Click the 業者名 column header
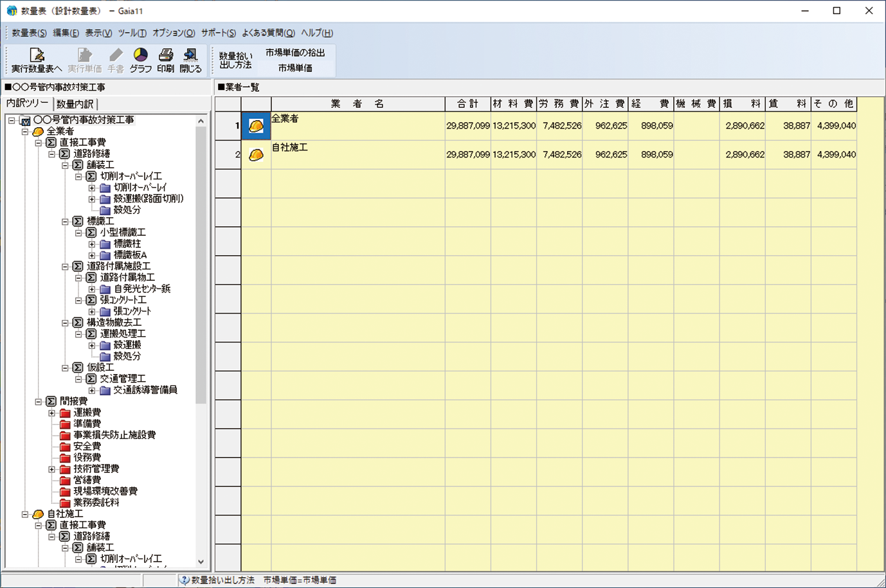Viewport: 886px width, 588px height. [358, 104]
